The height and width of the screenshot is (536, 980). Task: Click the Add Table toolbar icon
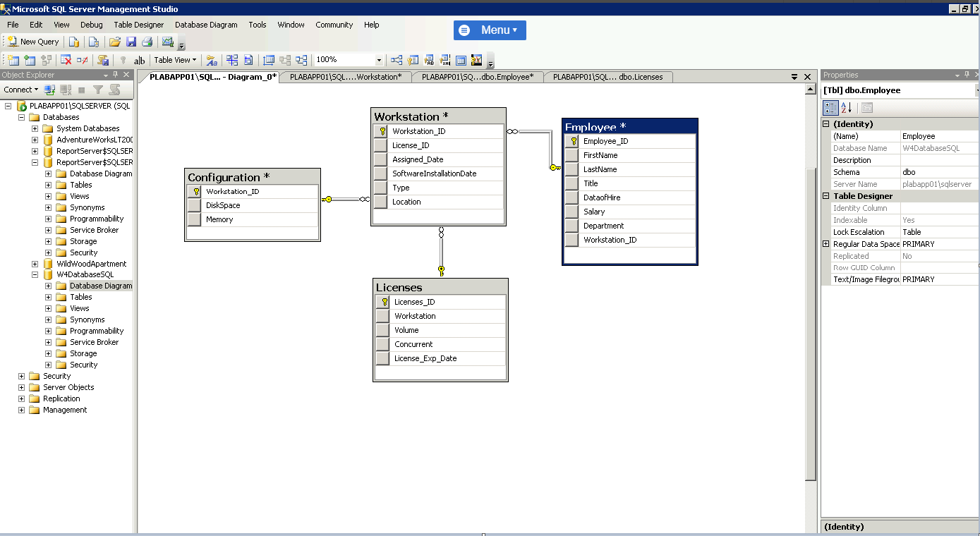30,60
